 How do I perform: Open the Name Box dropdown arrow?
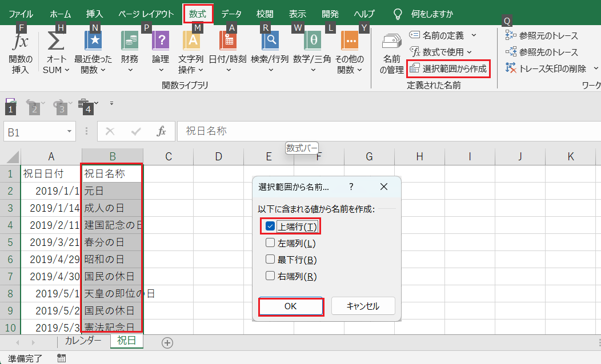pos(69,132)
